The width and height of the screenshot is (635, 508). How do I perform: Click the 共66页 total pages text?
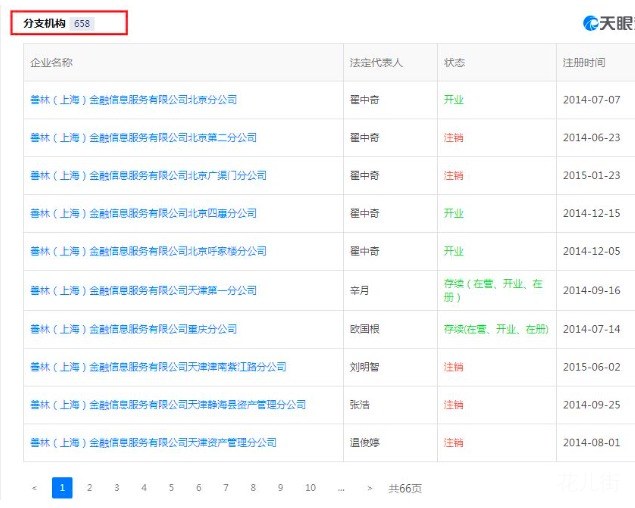coord(405,488)
